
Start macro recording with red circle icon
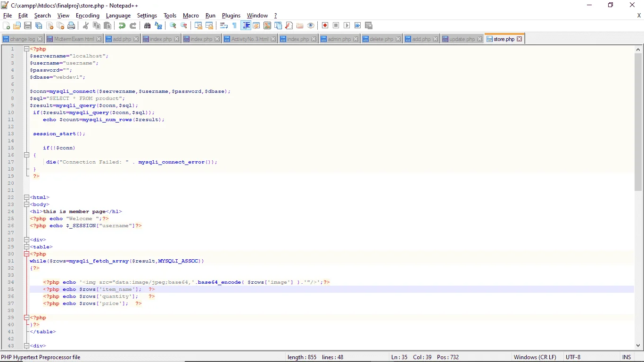[325, 25]
